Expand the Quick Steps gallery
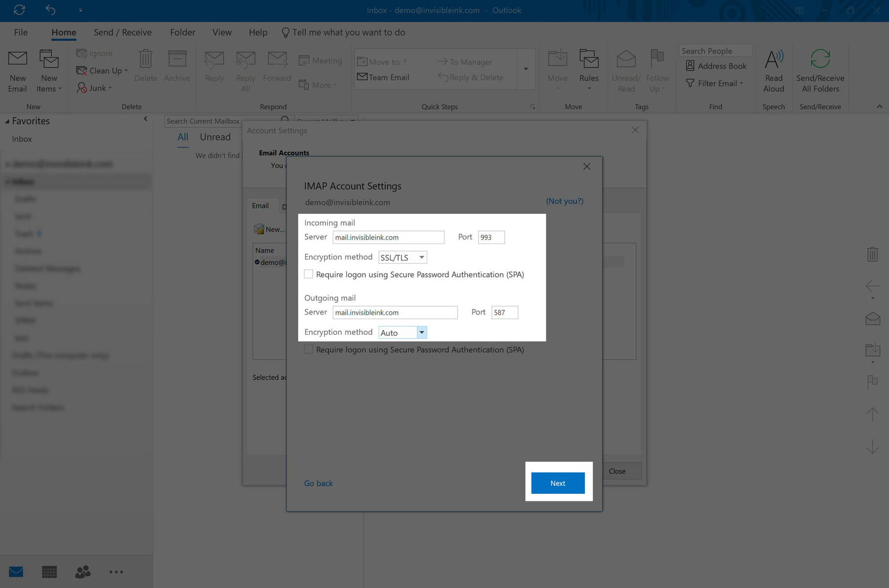The image size is (889, 588). pyautogui.click(x=526, y=69)
